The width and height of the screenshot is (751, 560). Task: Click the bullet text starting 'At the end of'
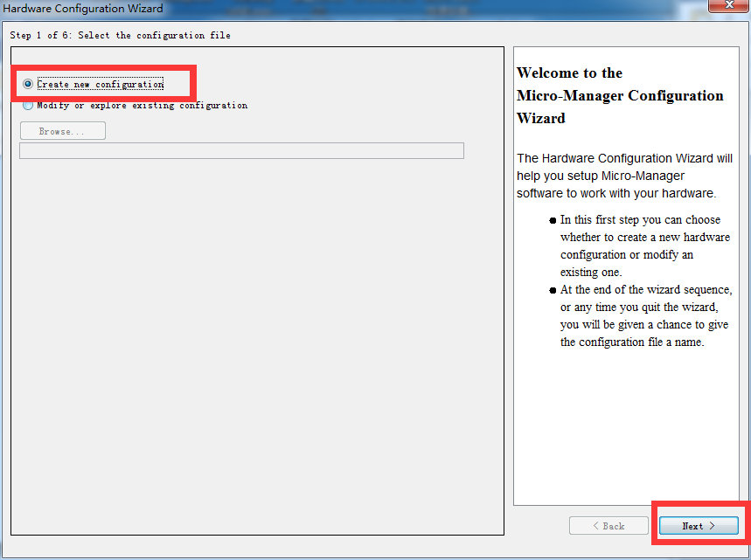coord(646,315)
